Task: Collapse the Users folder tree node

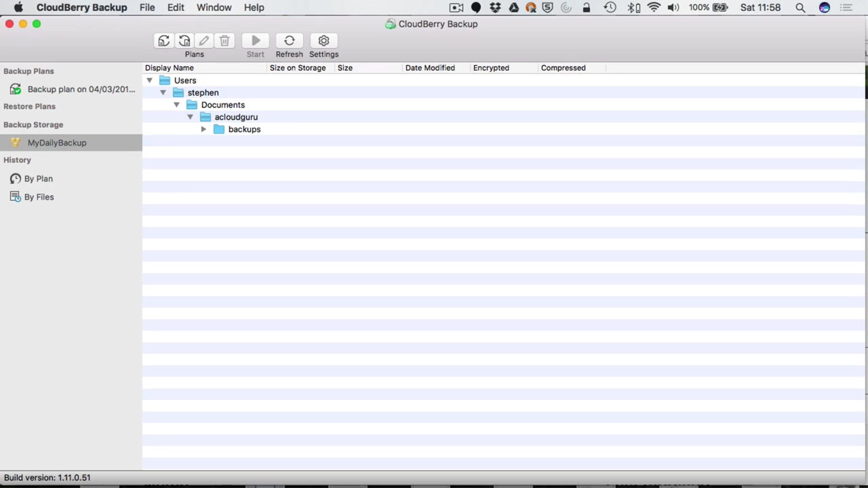Action: tap(149, 81)
